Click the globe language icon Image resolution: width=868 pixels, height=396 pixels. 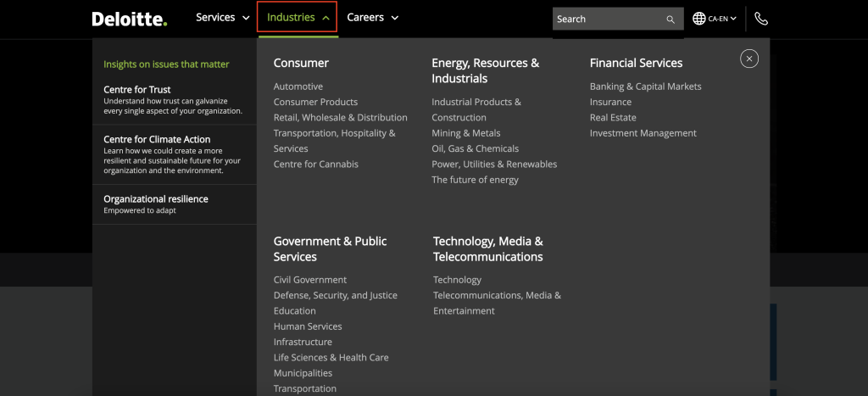[699, 19]
